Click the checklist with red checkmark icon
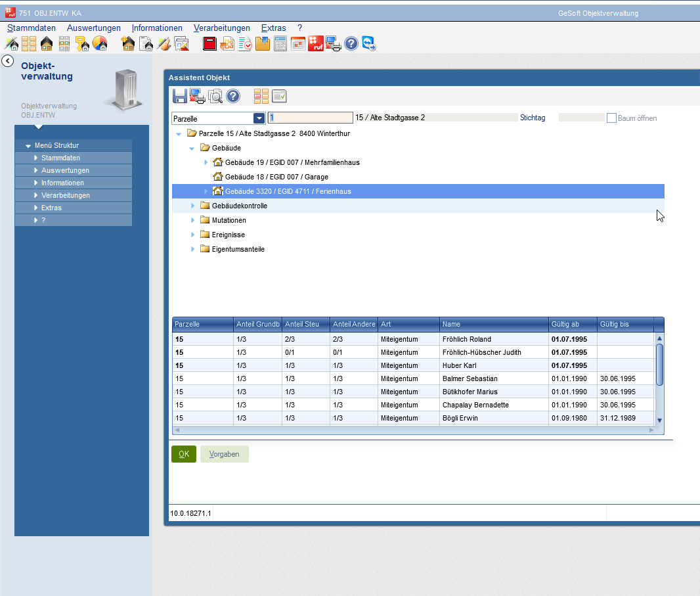The width and height of the screenshot is (700, 596). coord(245,44)
